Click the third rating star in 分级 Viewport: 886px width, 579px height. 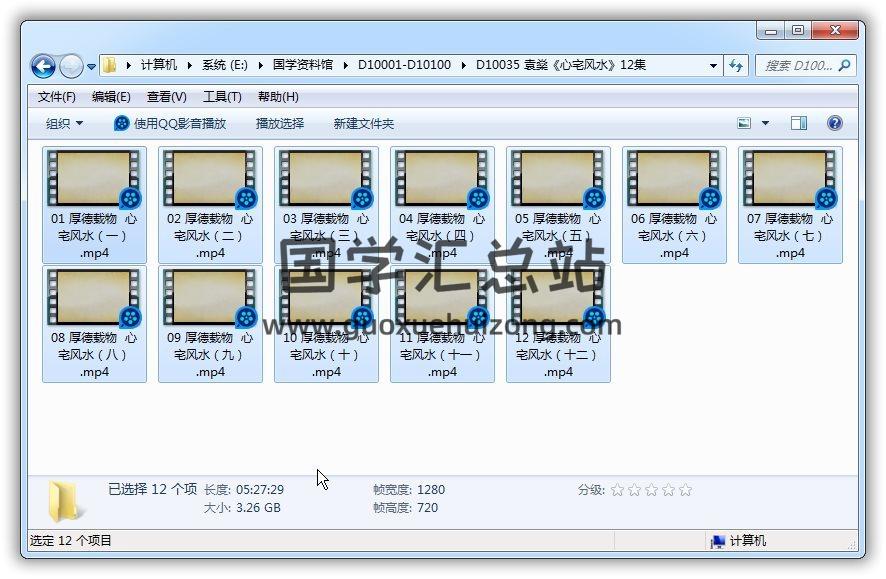pos(651,490)
